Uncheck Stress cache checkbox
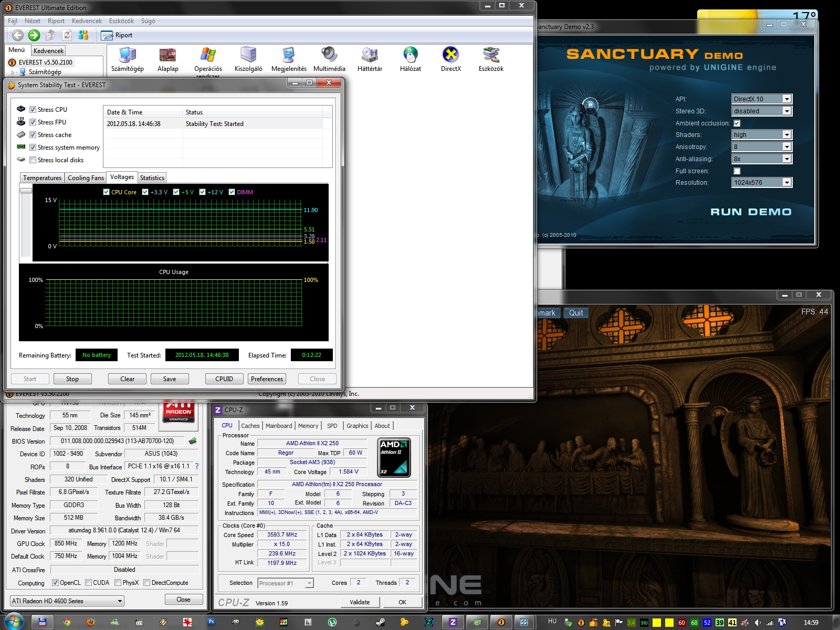 click(x=33, y=135)
